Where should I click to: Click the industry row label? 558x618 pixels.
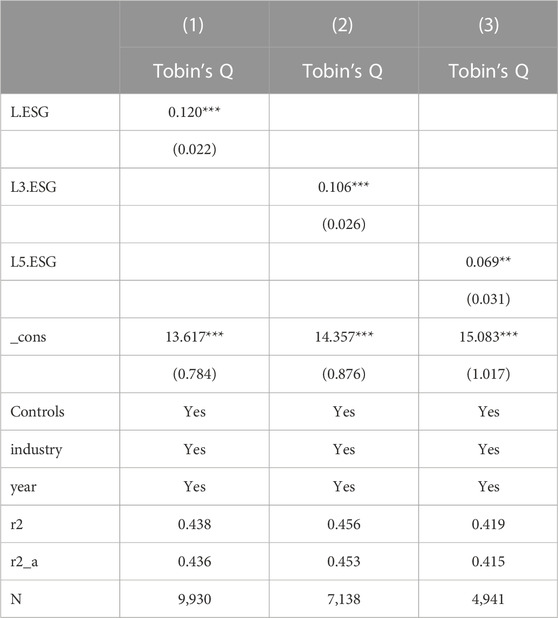36,449
